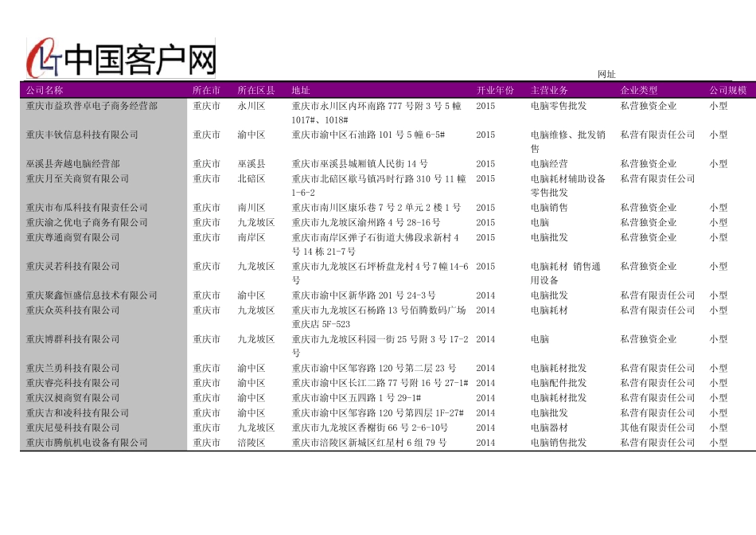756x535 pixels.
Task: Click 私营独资企业 in 重庆博群科技 row
Action: [648, 339]
